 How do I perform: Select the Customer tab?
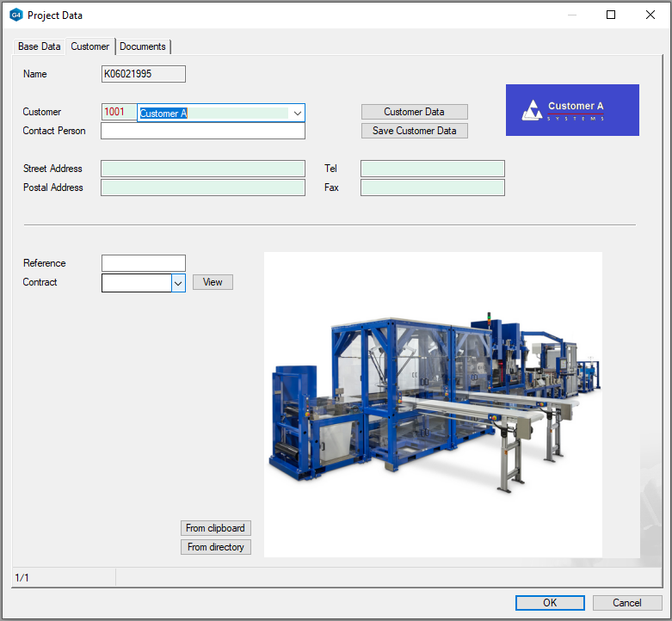pyautogui.click(x=90, y=46)
